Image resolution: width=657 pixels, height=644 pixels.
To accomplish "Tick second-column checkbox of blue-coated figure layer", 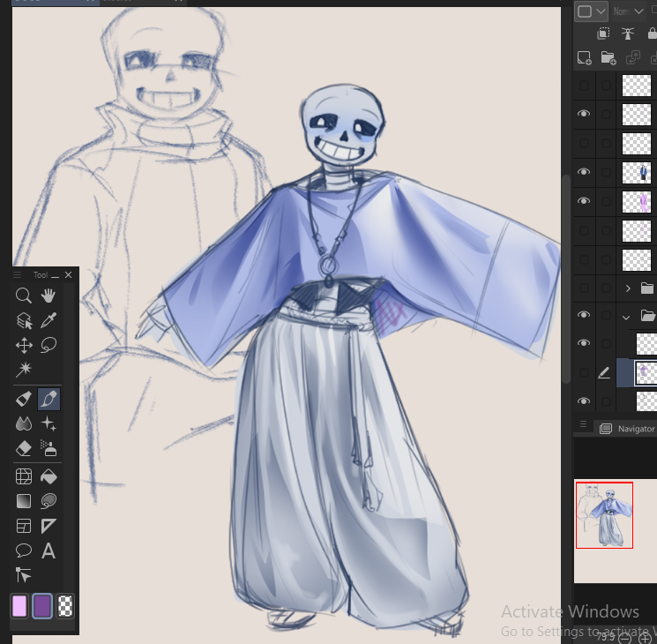I will pyautogui.click(x=606, y=172).
